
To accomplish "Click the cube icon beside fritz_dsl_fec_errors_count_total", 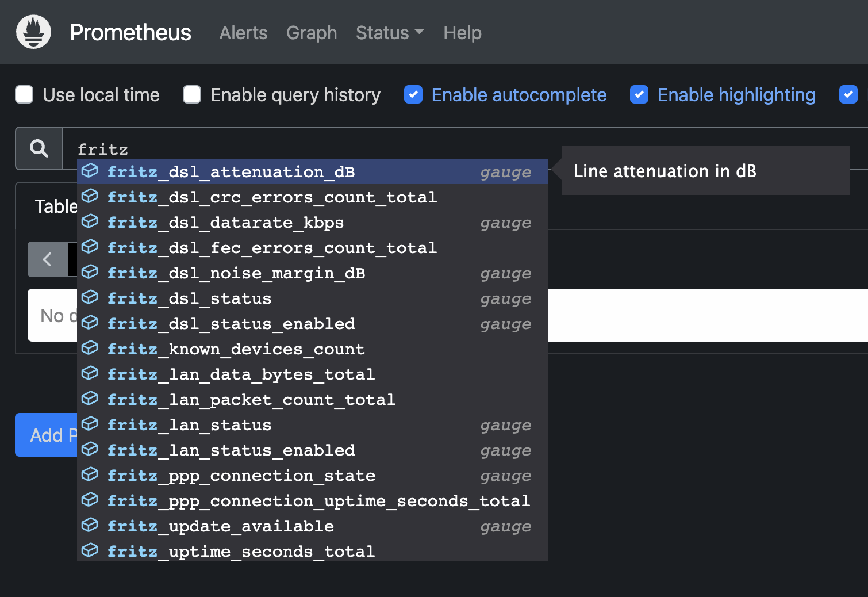I will [90, 247].
